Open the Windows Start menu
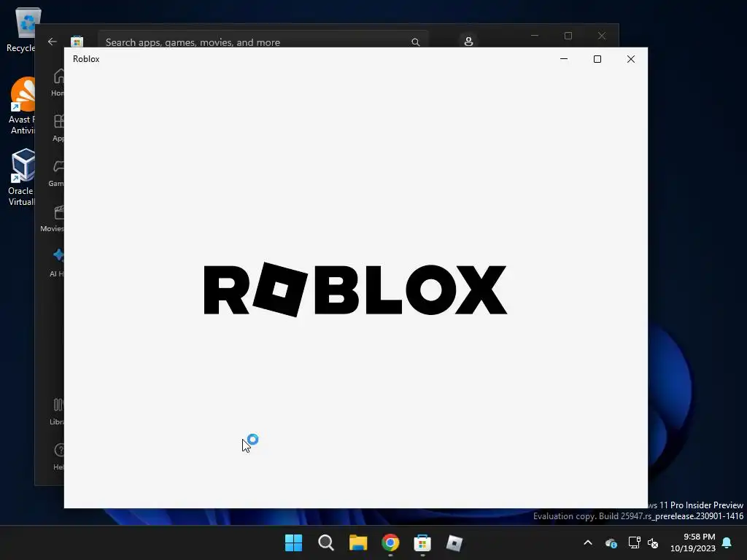The height and width of the screenshot is (560, 747). [x=293, y=542]
